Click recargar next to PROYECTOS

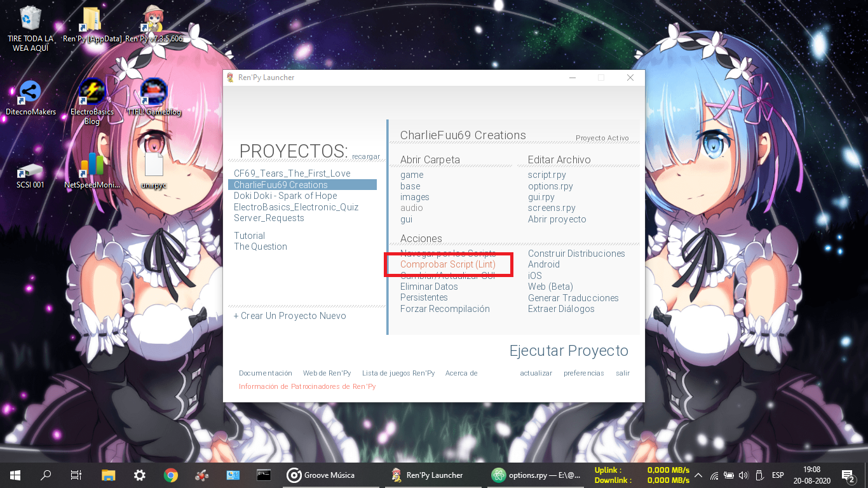[366, 156]
